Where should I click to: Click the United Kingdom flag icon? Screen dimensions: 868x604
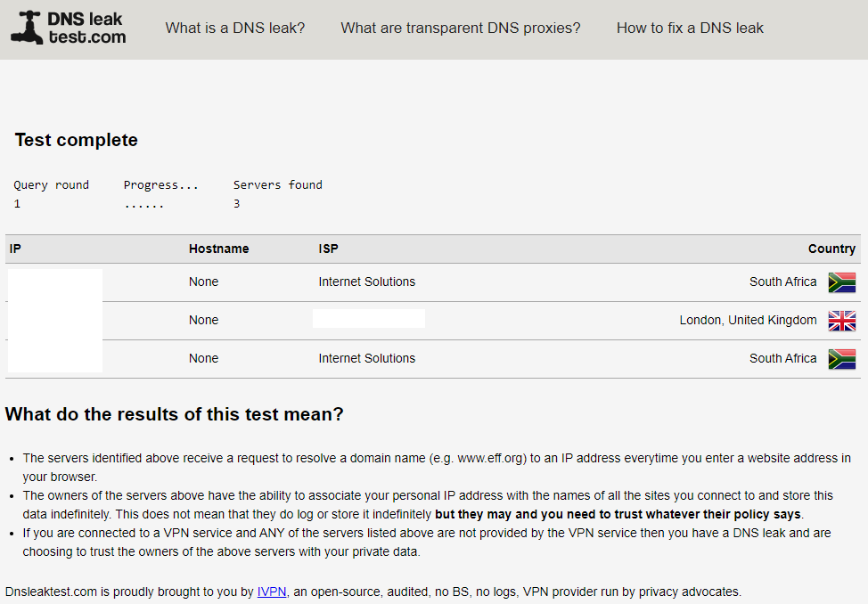click(x=841, y=321)
